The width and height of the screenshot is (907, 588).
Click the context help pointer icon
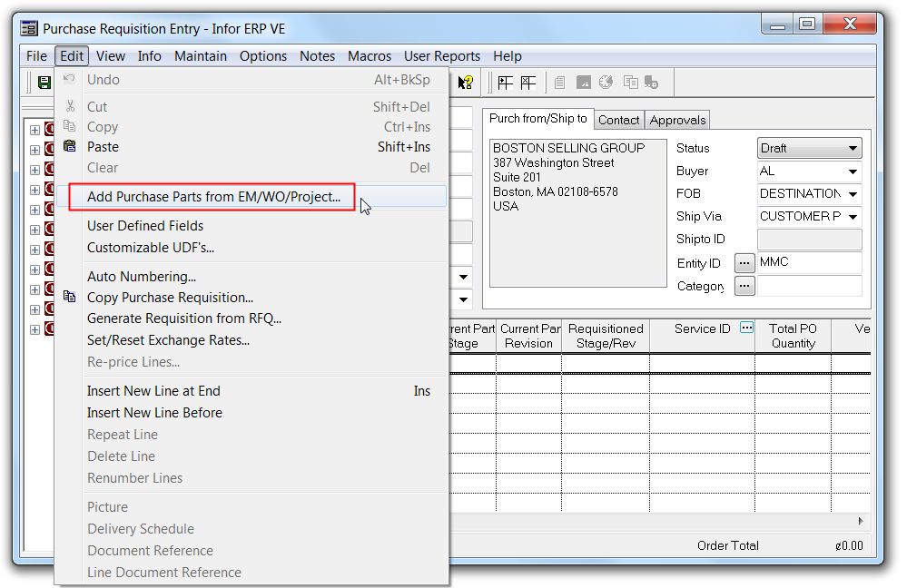coord(465,83)
